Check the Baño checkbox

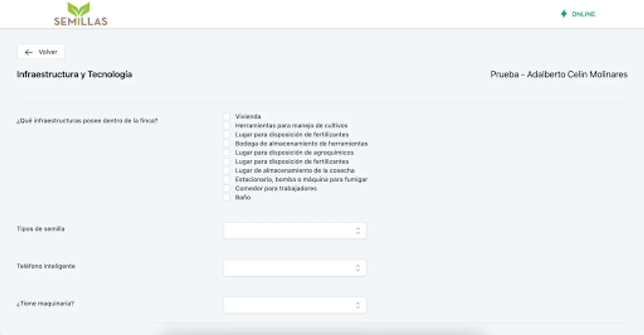226,197
